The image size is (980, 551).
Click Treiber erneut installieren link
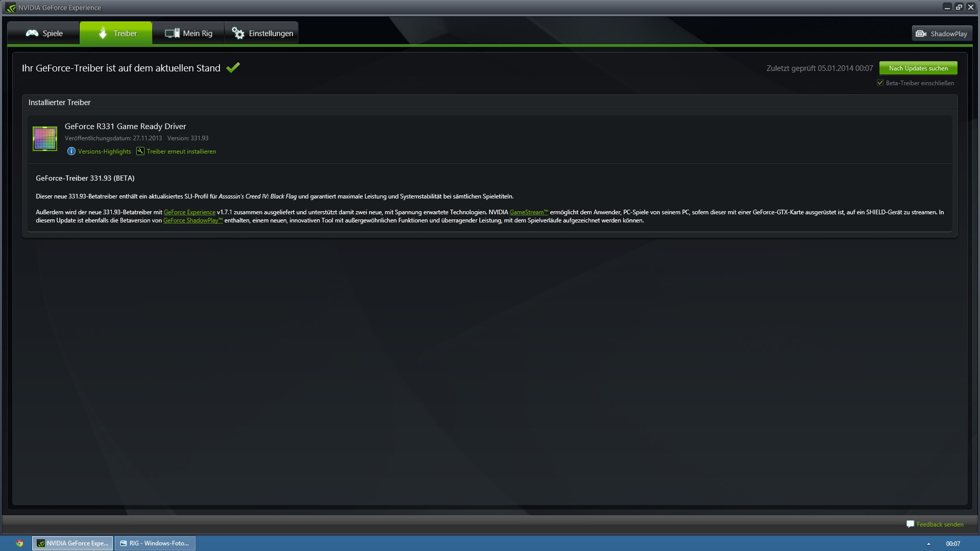click(181, 152)
